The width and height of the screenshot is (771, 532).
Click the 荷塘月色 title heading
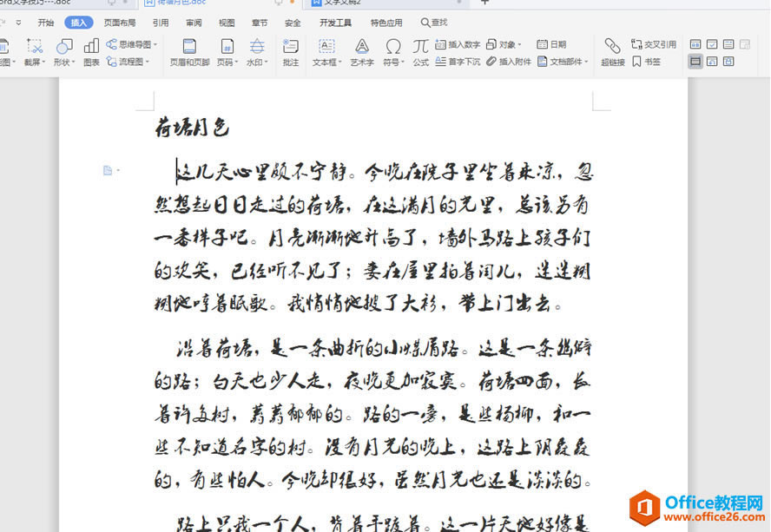click(x=192, y=128)
